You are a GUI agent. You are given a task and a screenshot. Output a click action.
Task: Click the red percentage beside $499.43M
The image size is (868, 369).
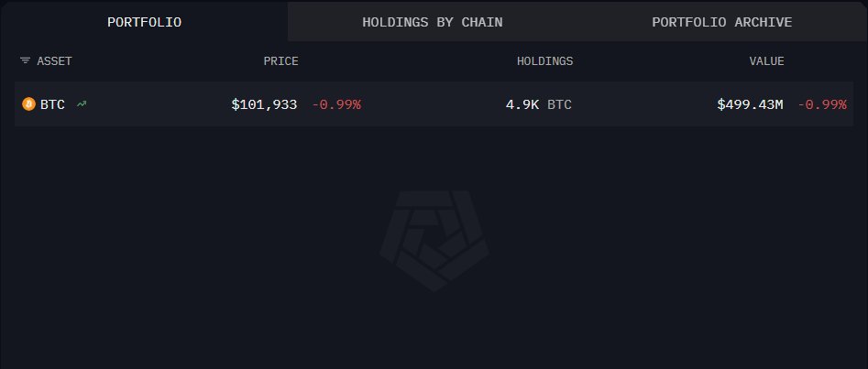pos(821,104)
